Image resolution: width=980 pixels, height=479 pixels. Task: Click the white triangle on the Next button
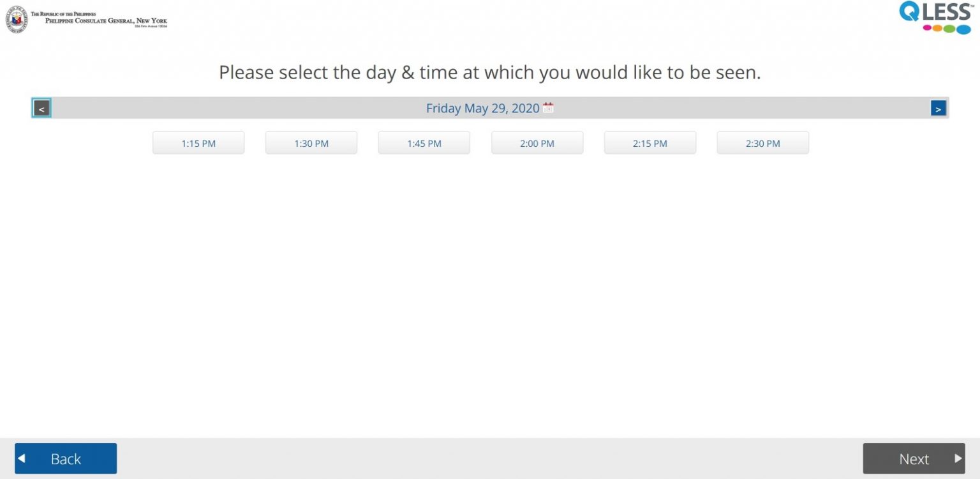tap(958, 458)
